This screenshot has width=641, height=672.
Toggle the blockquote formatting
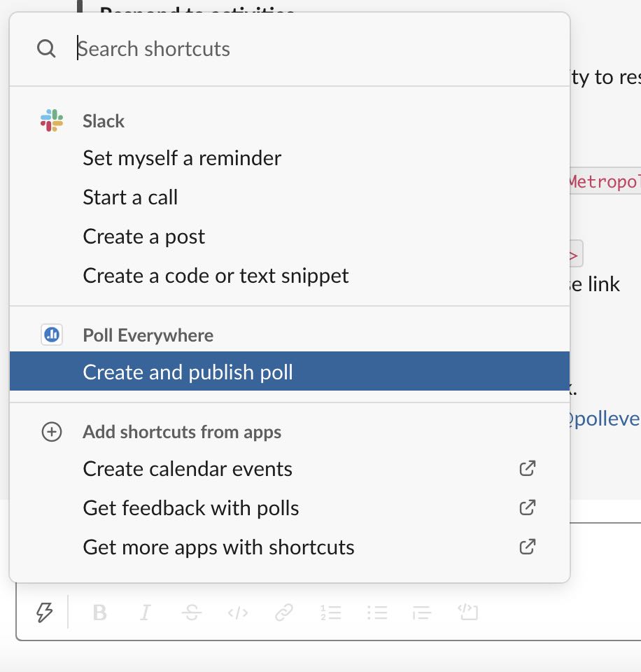pyautogui.click(x=421, y=613)
